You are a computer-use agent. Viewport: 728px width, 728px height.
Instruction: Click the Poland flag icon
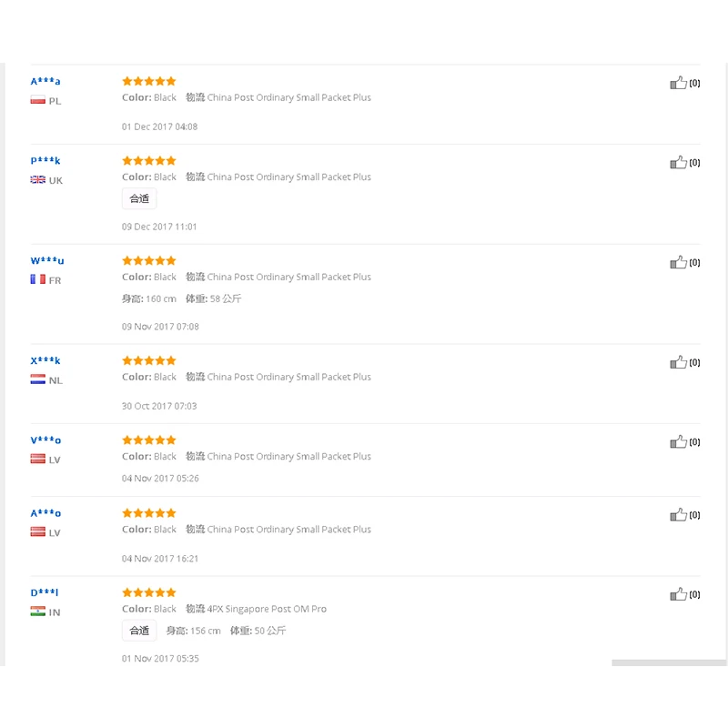37,100
